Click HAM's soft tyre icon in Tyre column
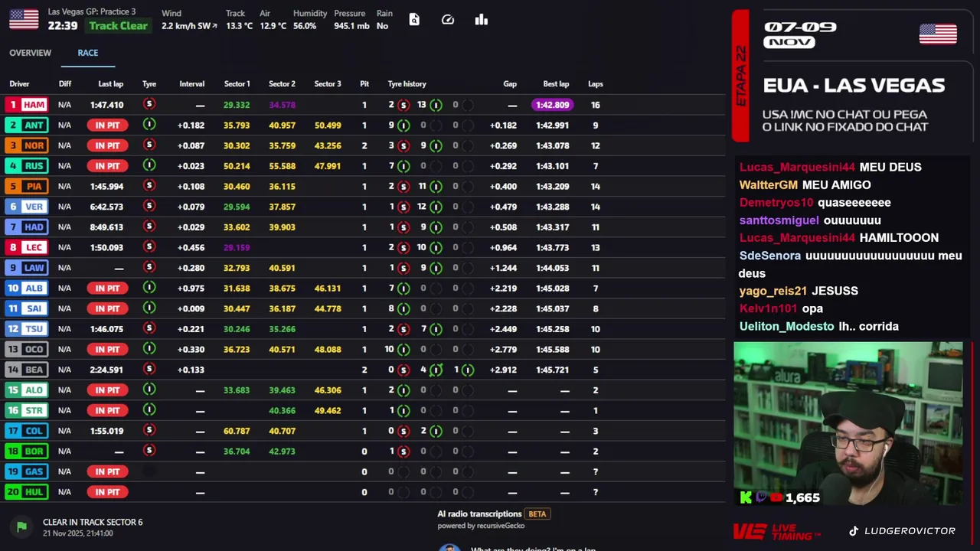 [x=149, y=104]
